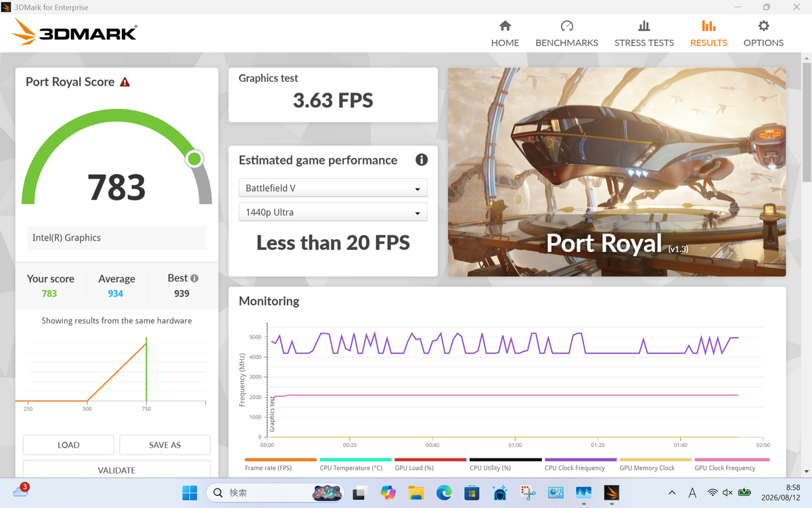The image size is (812, 508).
Task: Toggle CPU Clock Frequency legend series
Action: click(x=581, y=465)
